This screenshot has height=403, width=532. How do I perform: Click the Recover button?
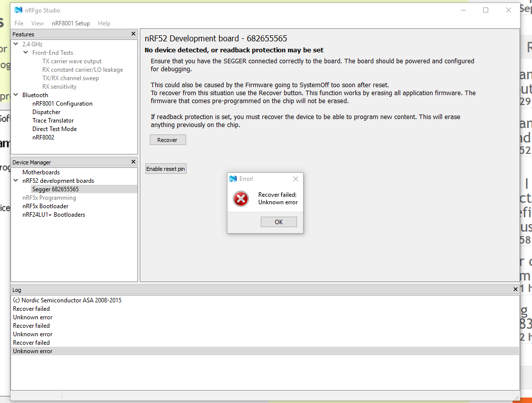tap(168, 140)
